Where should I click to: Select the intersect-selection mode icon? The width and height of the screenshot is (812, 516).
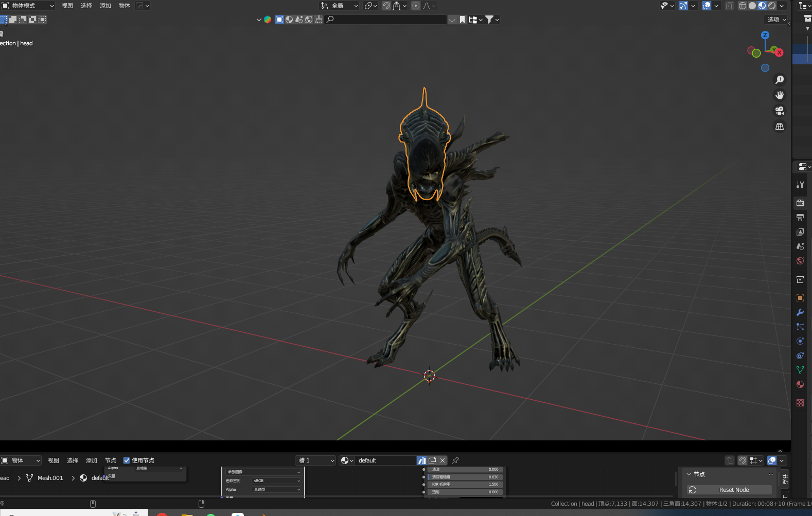(42, 20)
